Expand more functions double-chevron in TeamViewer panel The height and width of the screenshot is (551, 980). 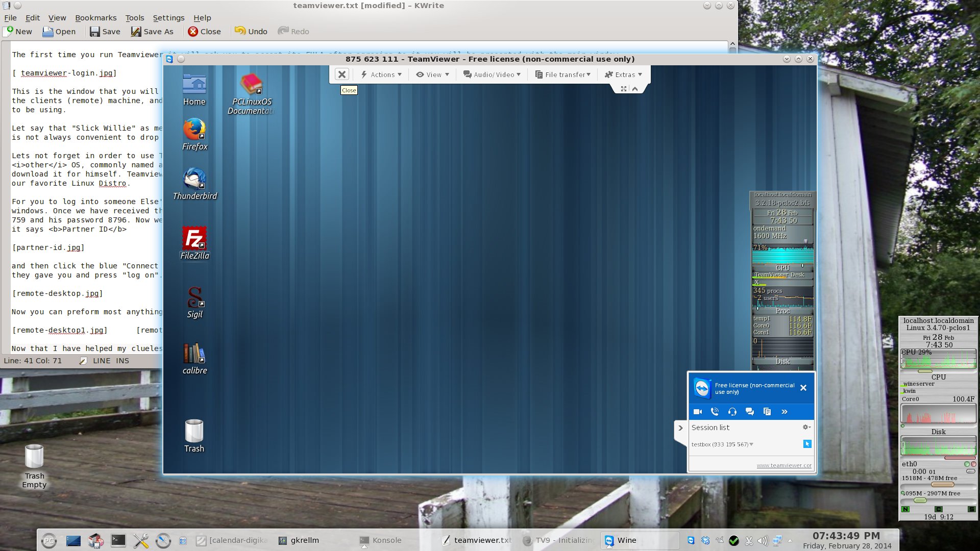tap(785, 412)
